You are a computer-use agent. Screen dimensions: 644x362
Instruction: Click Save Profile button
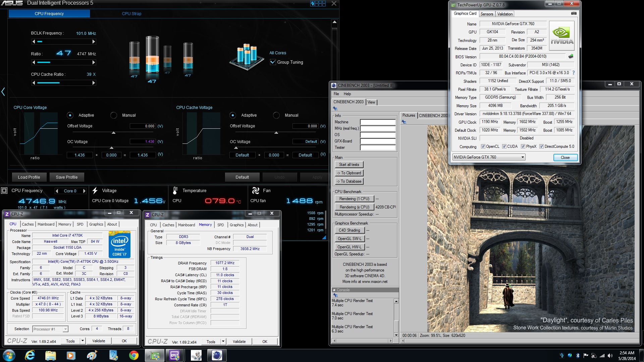coord(67,177)
